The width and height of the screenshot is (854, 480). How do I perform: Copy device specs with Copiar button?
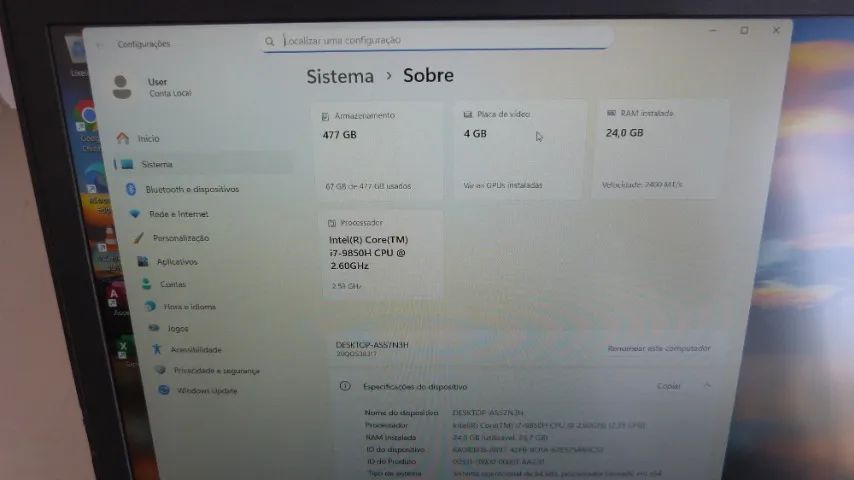(668, 386)
